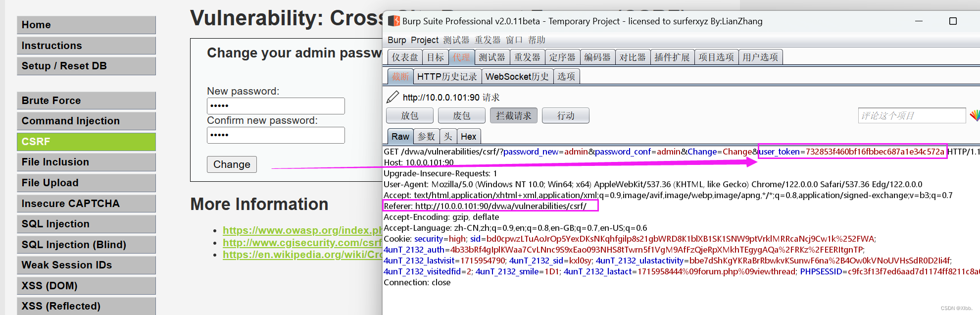Switch to the 仪表盘 tab
The width and height of the screenshot is (980, 315).
[x=405, y=57]
